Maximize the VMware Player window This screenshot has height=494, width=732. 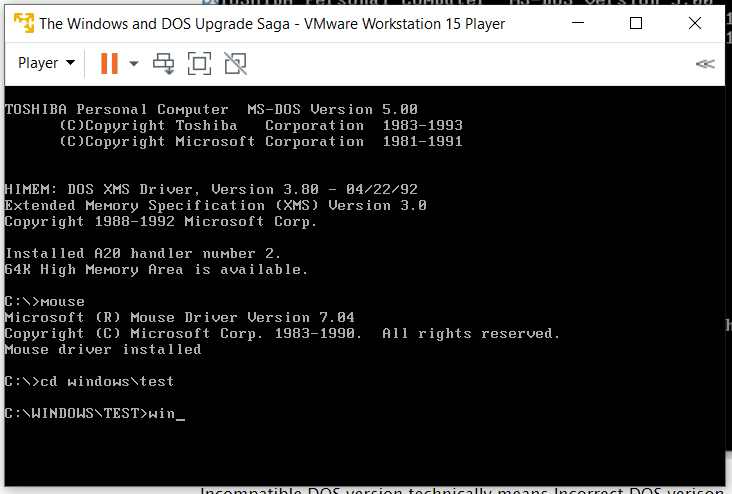pyautogui.click(x=636, y=23)
